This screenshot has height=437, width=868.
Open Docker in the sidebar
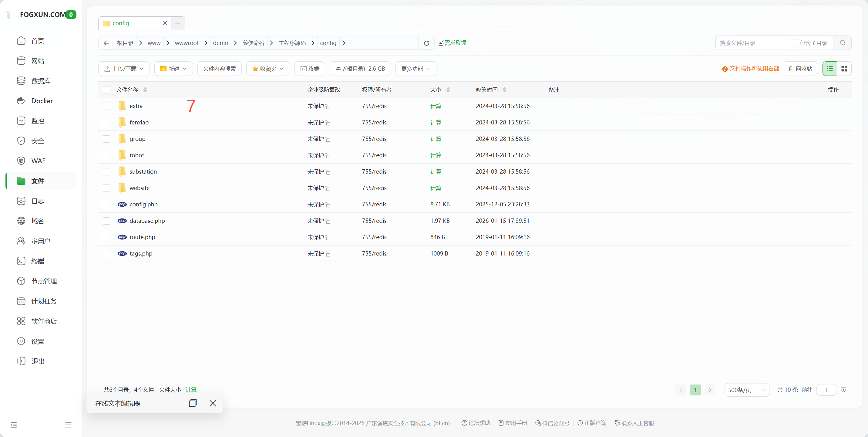(42, 101)
